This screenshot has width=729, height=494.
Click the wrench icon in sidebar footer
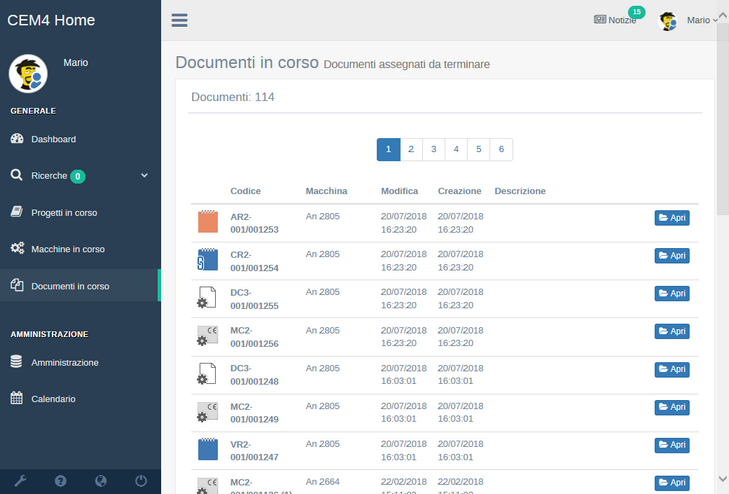click(20, 481)
